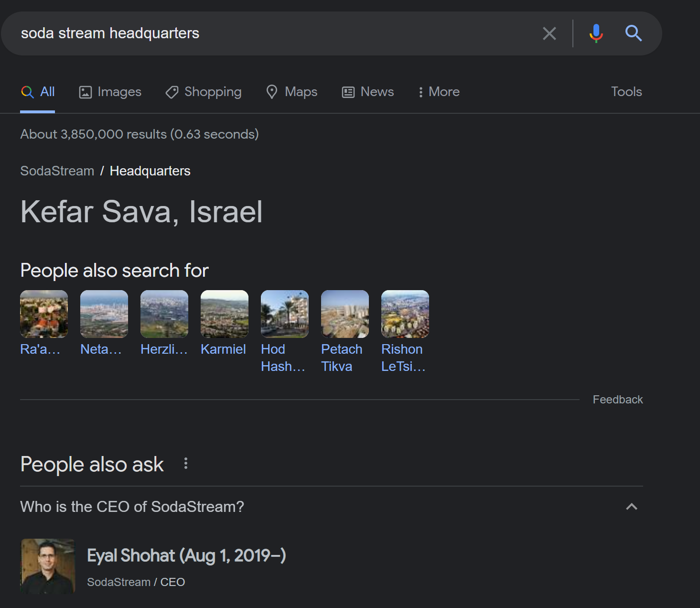Viewport: 700px width, 608px height.
Task: Open the search Tools options
Action: 626,92
